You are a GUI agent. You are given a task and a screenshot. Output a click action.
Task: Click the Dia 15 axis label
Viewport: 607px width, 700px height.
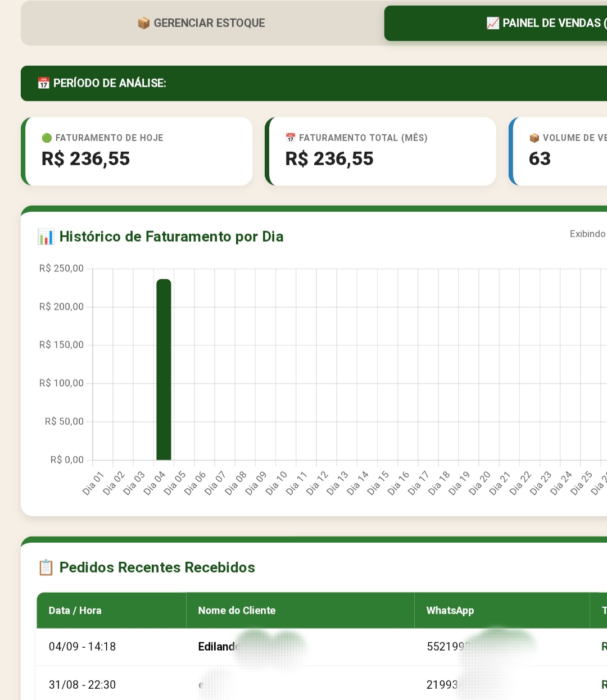pos(378,484)
